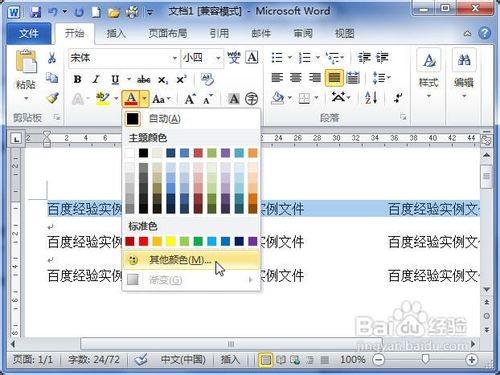Click the zoom slider handle

tap(425, 359)
